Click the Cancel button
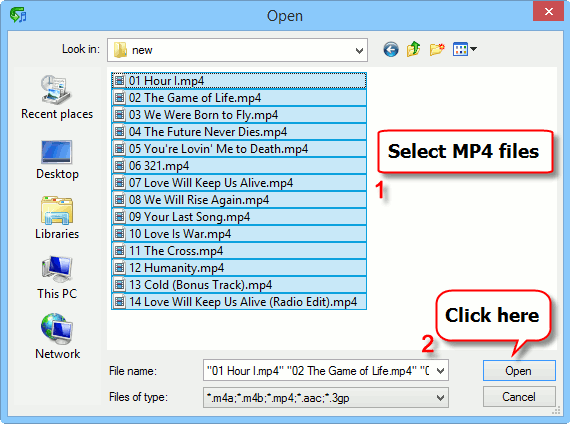The width and height of the screenshot is (570, 424). coord(519,397)
